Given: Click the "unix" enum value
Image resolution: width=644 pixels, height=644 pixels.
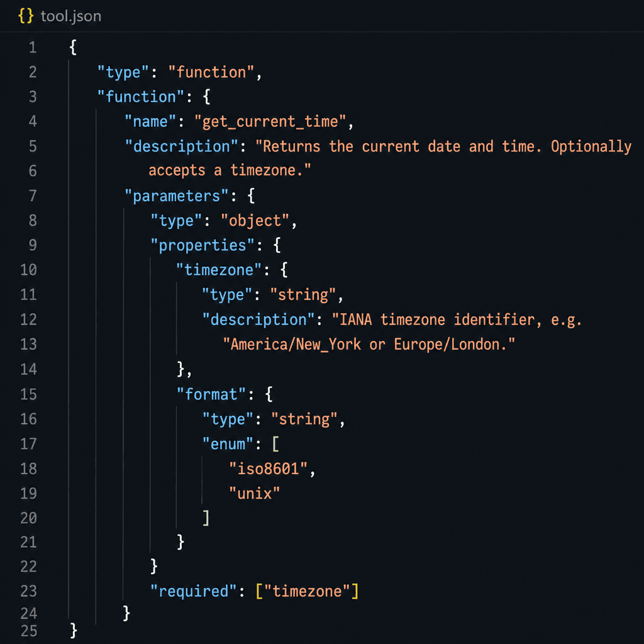Looking at the screenshot, I should tap(254, 494).
